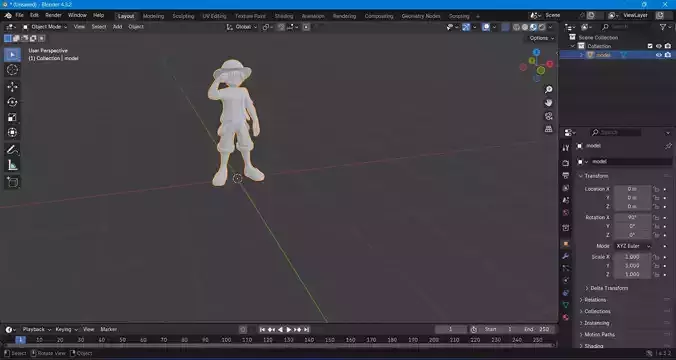The image size is (676, 360).
Task: Toggle X-ray shading mode
Action: click(x=505, y=27)
